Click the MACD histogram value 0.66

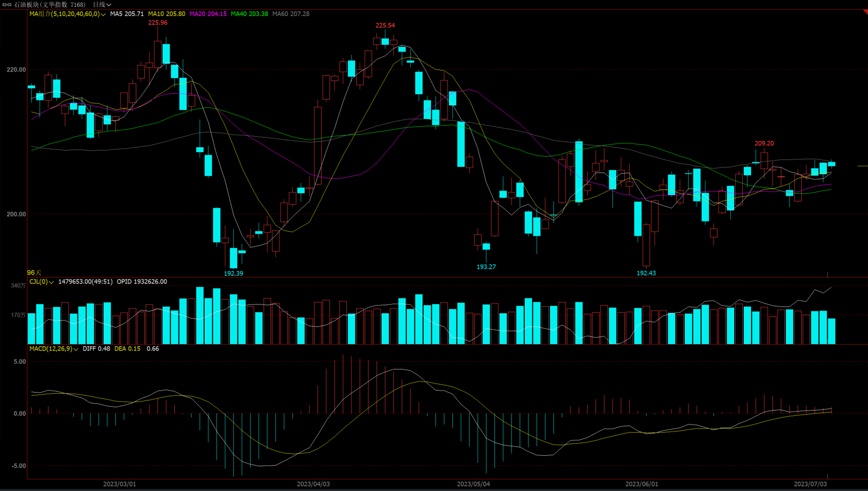point(153,349)
